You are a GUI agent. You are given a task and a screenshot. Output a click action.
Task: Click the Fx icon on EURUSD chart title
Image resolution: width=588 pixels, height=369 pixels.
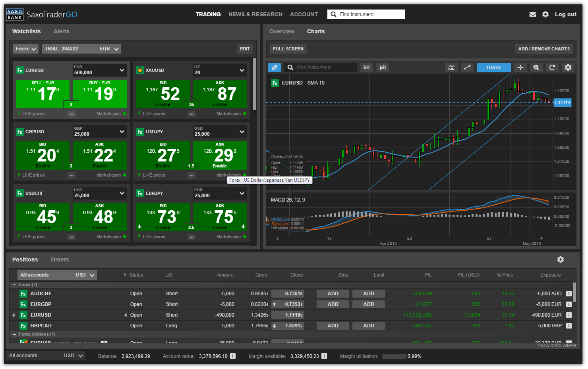pos(275,83)
